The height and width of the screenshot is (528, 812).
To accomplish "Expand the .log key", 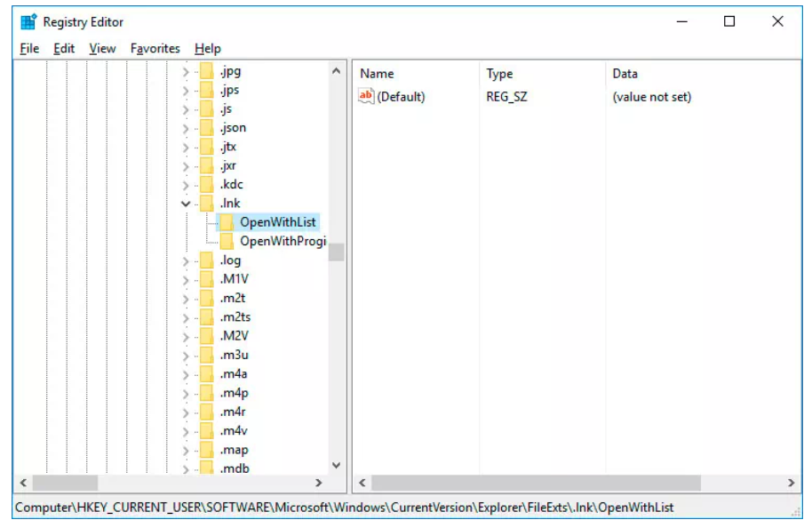I will (x=186, y=261).
